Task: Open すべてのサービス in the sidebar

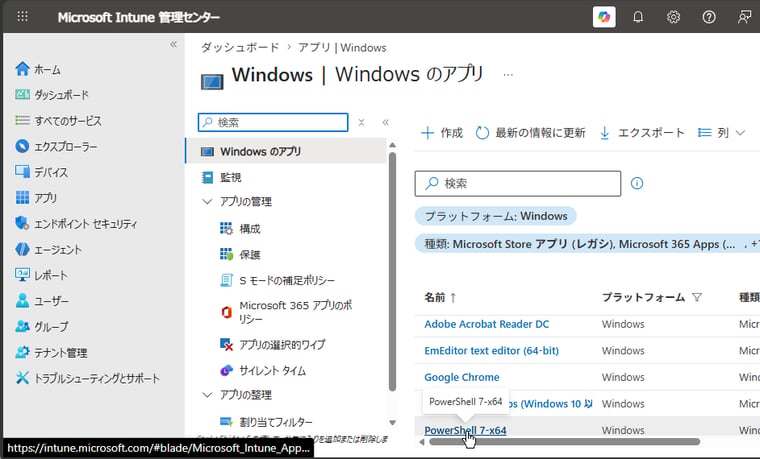Action: 58,120
